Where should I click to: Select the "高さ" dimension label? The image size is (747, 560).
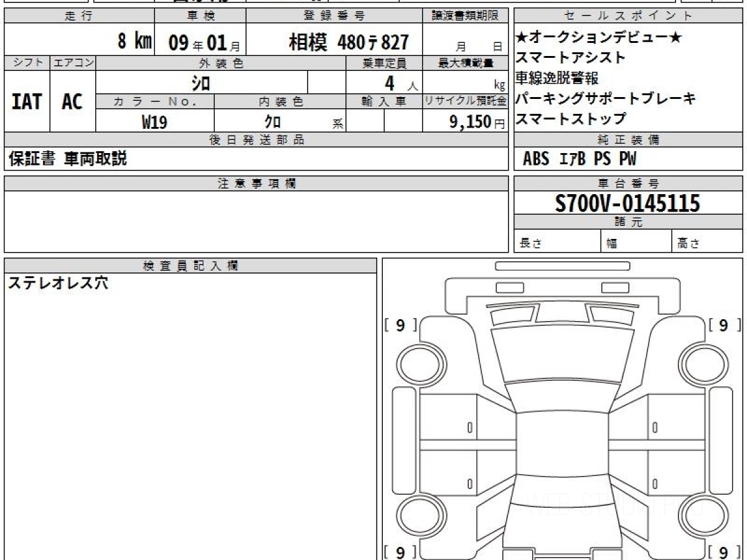pos(688,244)
